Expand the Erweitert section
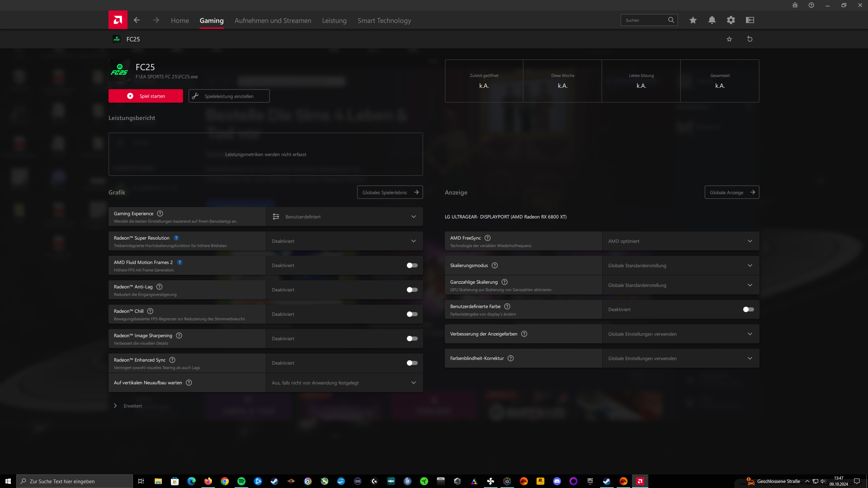The image size is (868, 488). pos(128,406)
